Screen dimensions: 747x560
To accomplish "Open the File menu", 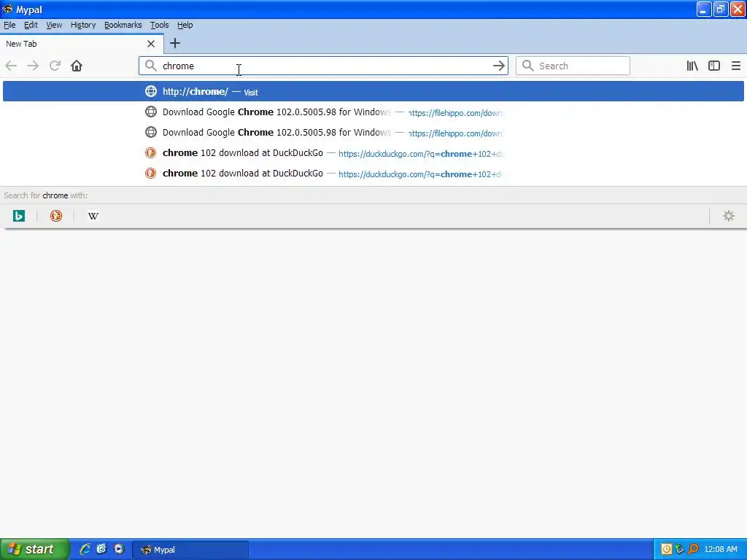I will click(9, 25).
